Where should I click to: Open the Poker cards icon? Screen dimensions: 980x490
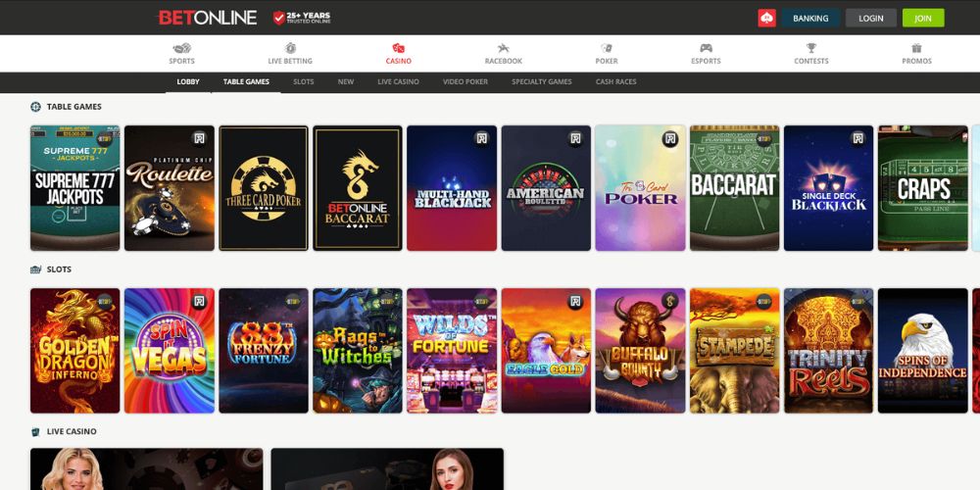click(x=607, y=48)
